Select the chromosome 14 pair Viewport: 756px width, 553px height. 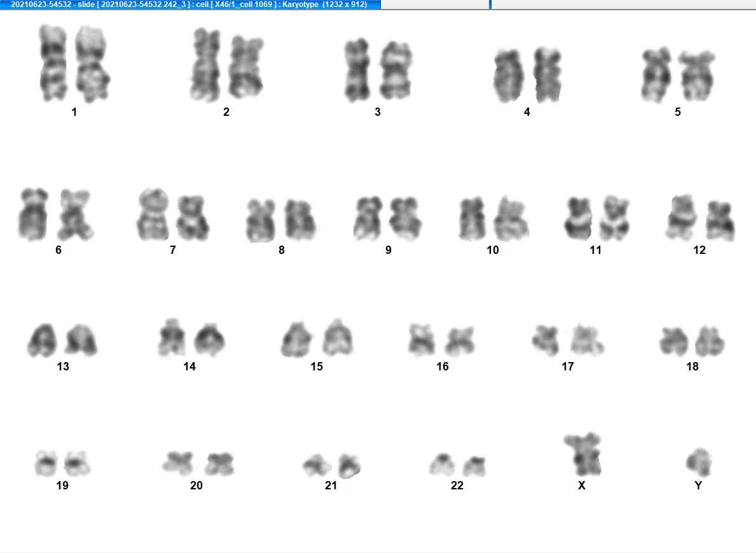tap(191, 338)
